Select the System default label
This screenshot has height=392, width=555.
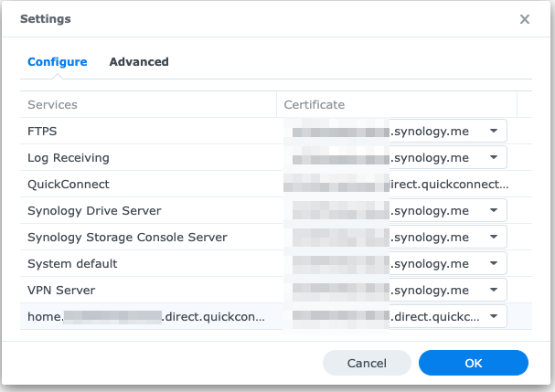pyautogui.click(x=72, y=263)
